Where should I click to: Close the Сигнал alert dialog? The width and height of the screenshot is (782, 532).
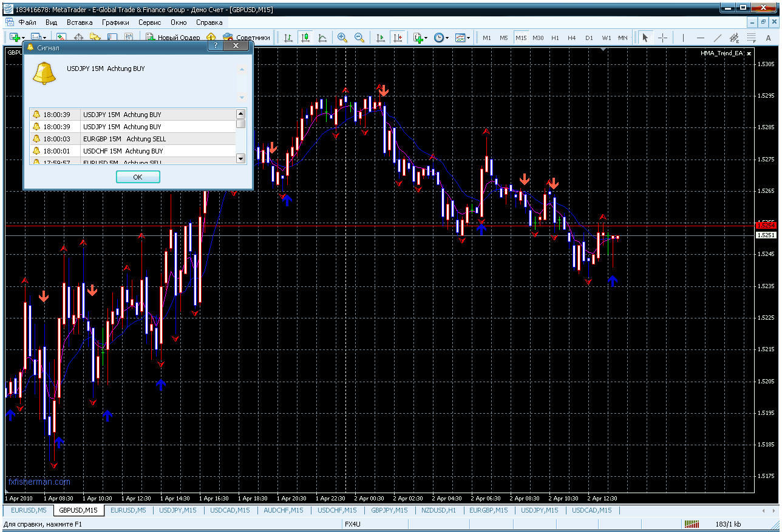coord(235,46)
